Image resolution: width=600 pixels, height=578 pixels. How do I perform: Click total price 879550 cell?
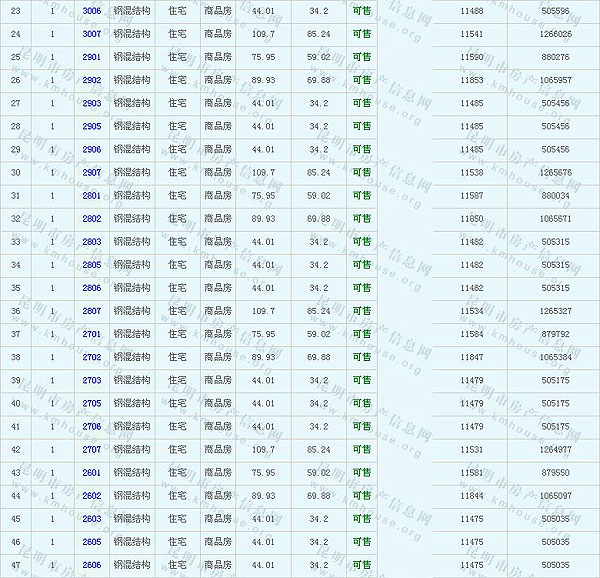[x=555, y=472]
